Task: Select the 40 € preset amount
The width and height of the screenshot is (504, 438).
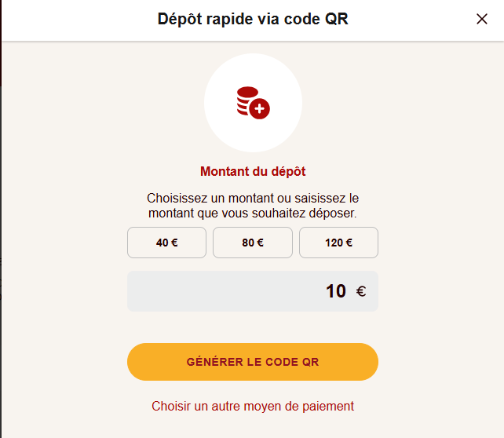Action: pos(166,243)
